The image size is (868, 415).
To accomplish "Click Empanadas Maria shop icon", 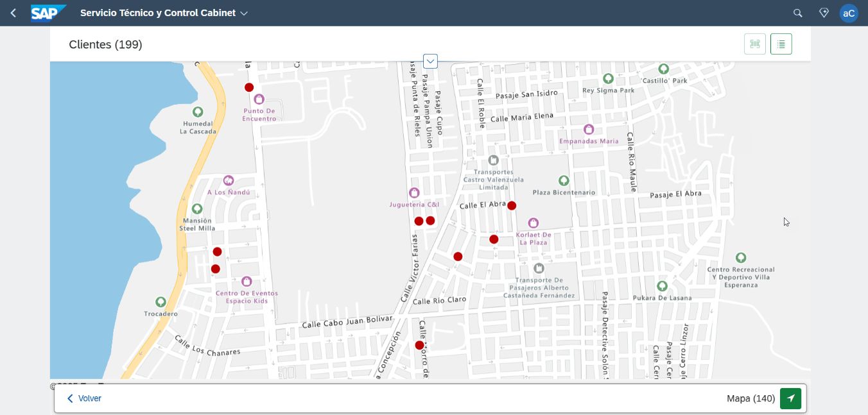I will 589,130.
